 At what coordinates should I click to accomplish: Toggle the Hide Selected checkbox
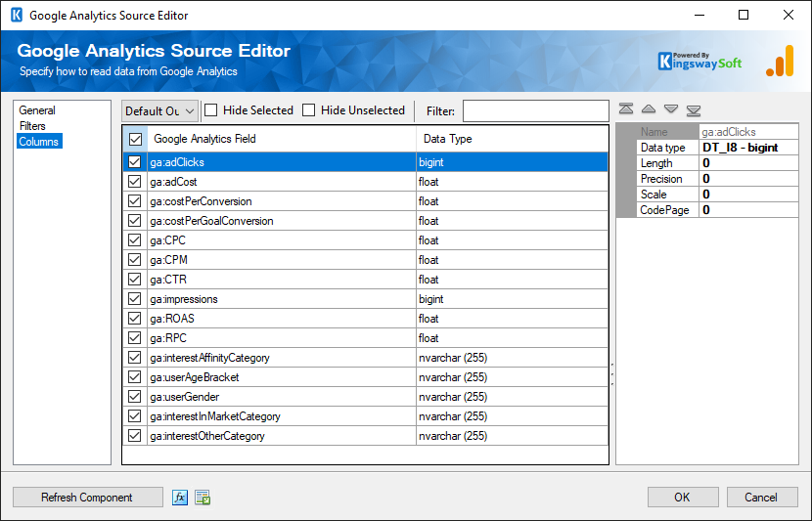coord(210,110)
